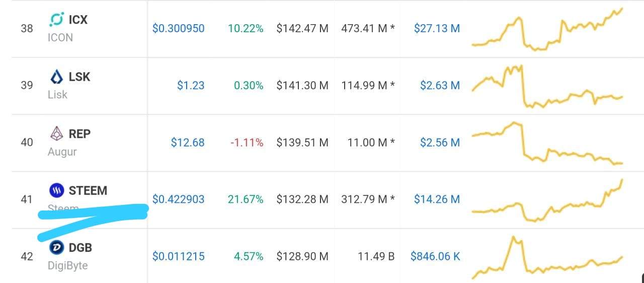This screenshot has height=283, width=644.
Task: View the Augur 7-day price sparkline
Action: point(547,144)
